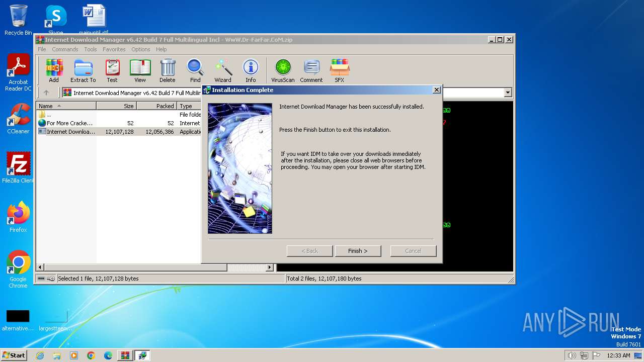Open the Tools menu

coord(91,49)
